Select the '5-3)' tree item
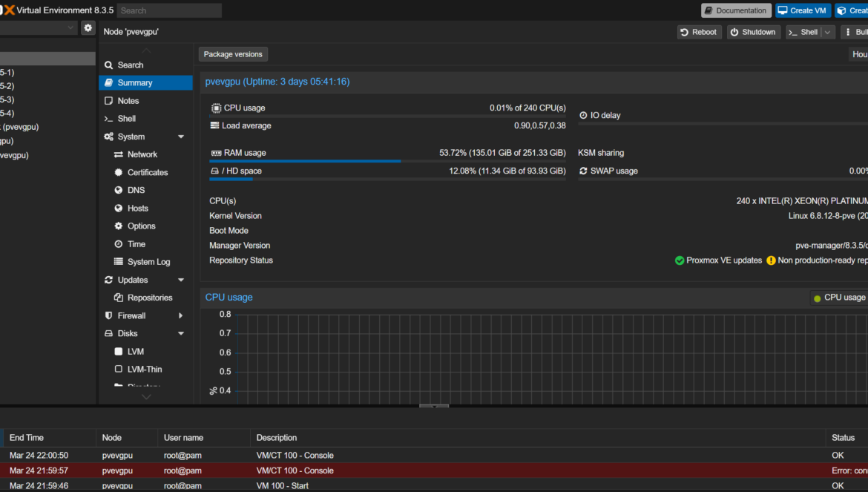 [47, 99]
